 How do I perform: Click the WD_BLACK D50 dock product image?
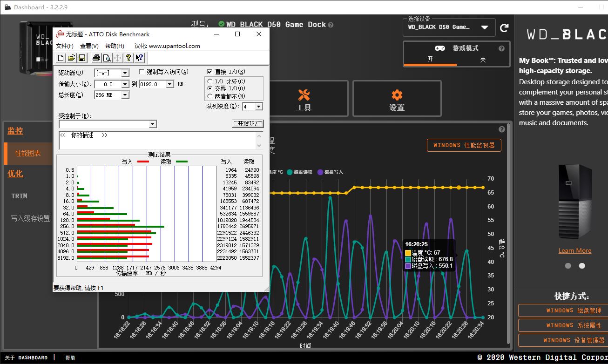pos(36,48)
